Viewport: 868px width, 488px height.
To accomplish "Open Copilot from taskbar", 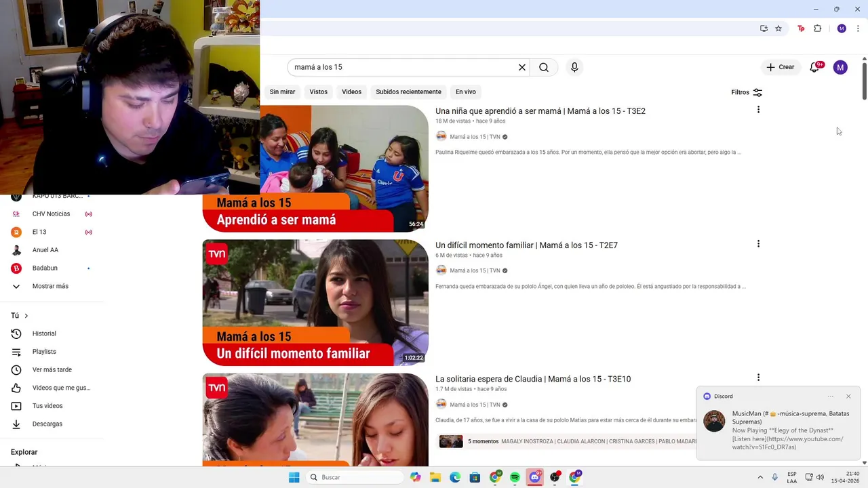I will coord(415,477).
